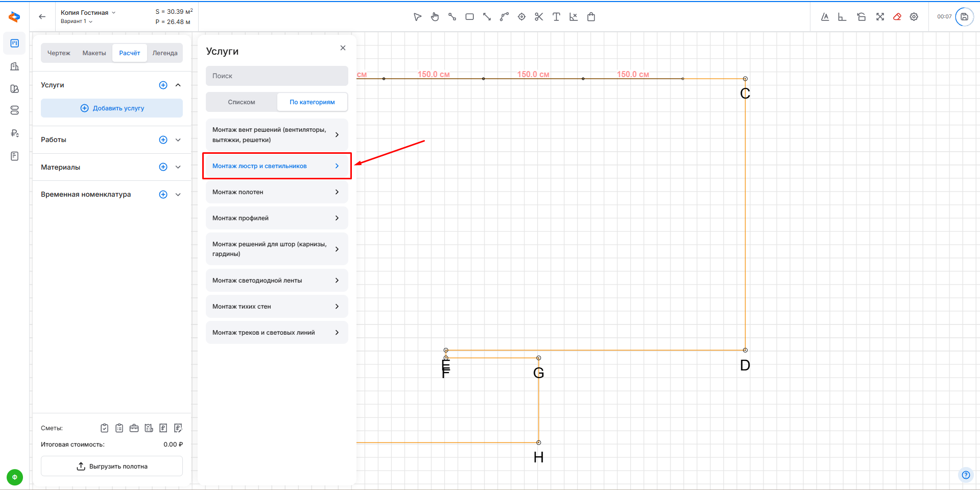The image size is (980, 490).
Task: Switch view to Списком
Action: (x=242, y=102)
